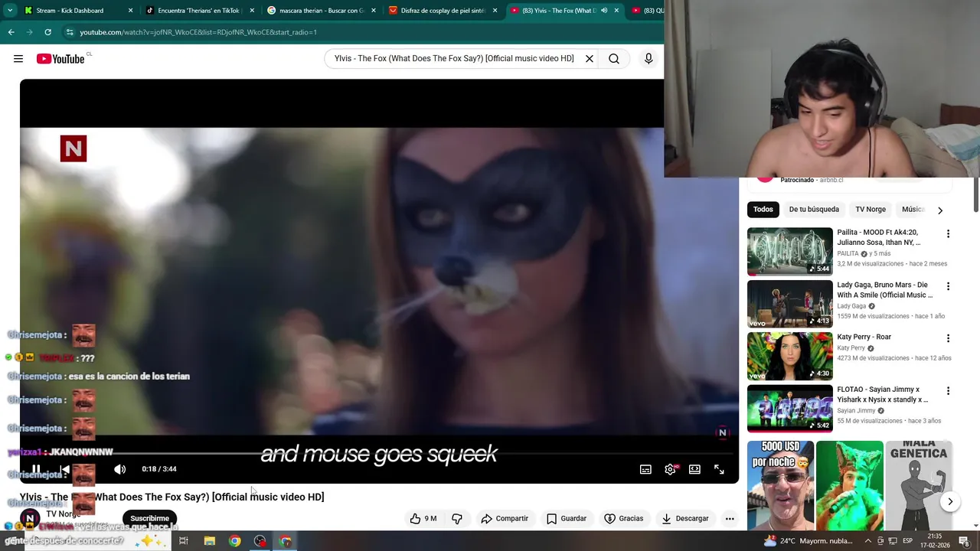The width and height of the screenshot is (980, 551).
Task: Send thanks with the Gracias button
Action: pos(624,518)
